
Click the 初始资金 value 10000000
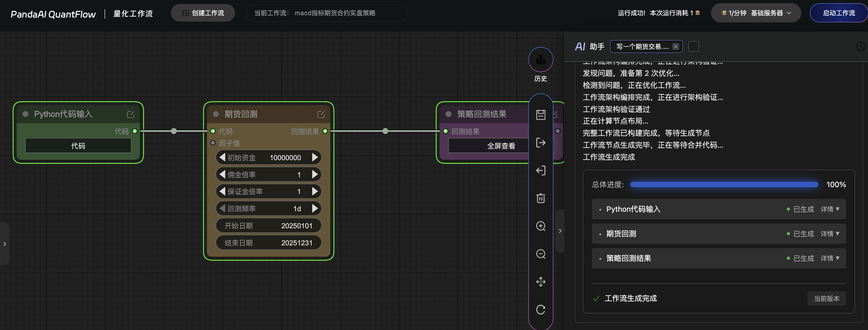tap(285, 158)
